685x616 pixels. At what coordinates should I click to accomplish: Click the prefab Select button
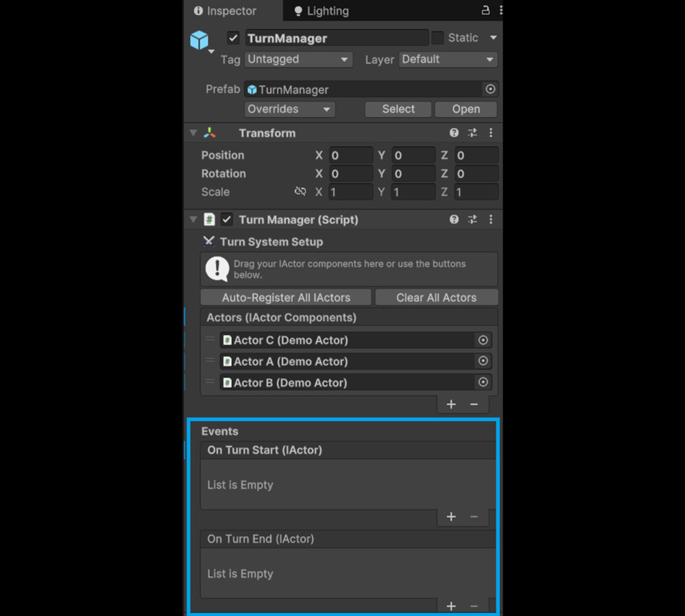398,109
